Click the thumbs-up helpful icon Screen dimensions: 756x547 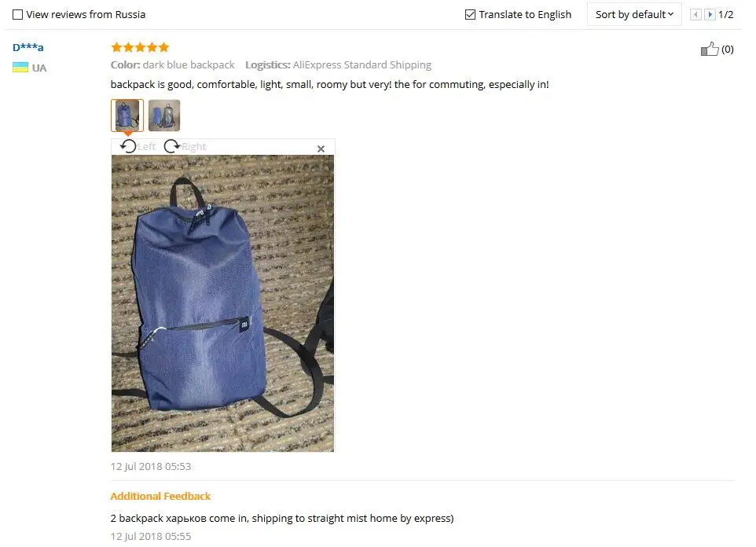pyautogui.click(x=709, y=49)
